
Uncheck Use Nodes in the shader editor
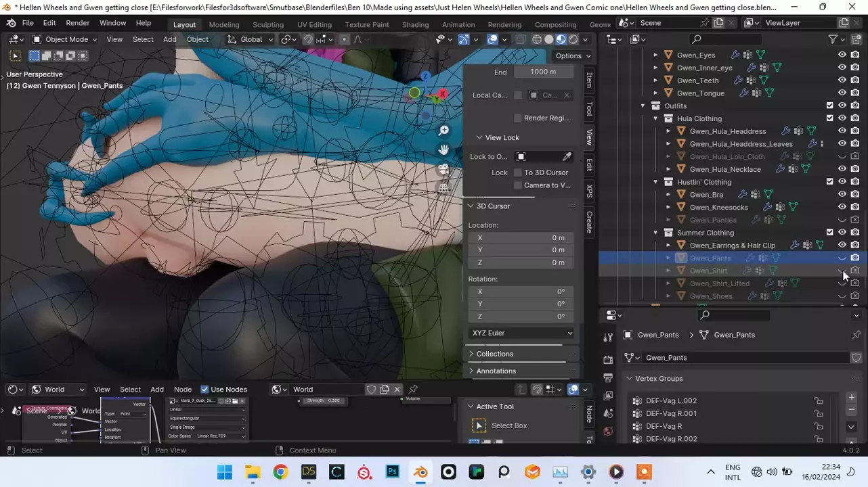204,390
